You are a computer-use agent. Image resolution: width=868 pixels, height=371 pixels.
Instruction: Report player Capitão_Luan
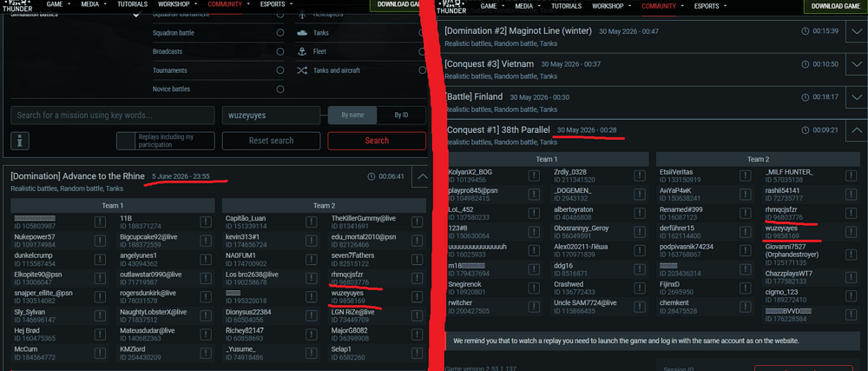click(311, 222)
